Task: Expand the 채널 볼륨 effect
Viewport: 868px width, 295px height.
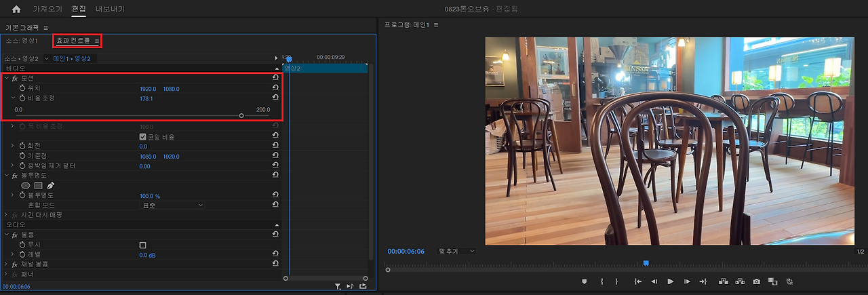Action: pos(7,264)
